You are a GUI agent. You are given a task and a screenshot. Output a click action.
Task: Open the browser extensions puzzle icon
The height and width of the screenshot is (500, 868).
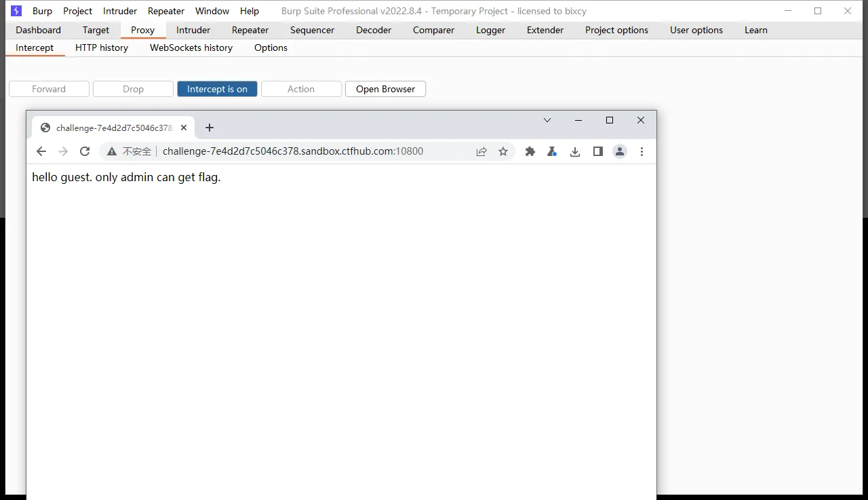[x=530, y=151]
